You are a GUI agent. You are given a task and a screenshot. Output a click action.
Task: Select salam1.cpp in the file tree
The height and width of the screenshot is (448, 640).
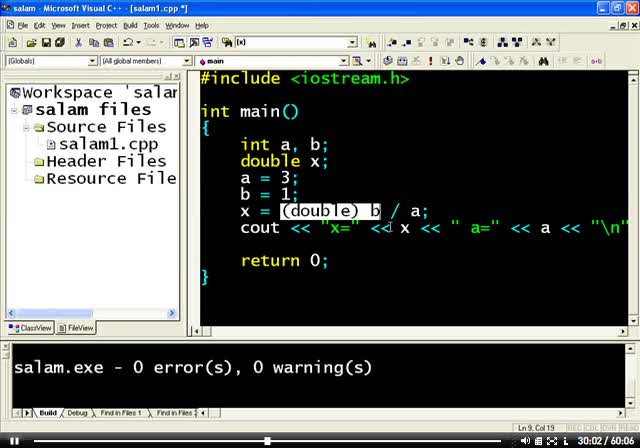point(108,144)
